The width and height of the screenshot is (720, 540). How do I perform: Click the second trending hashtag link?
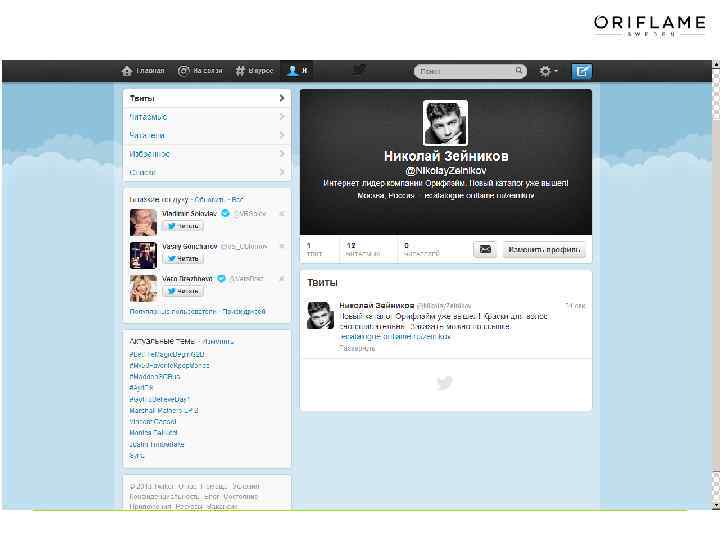pos(169,366)
